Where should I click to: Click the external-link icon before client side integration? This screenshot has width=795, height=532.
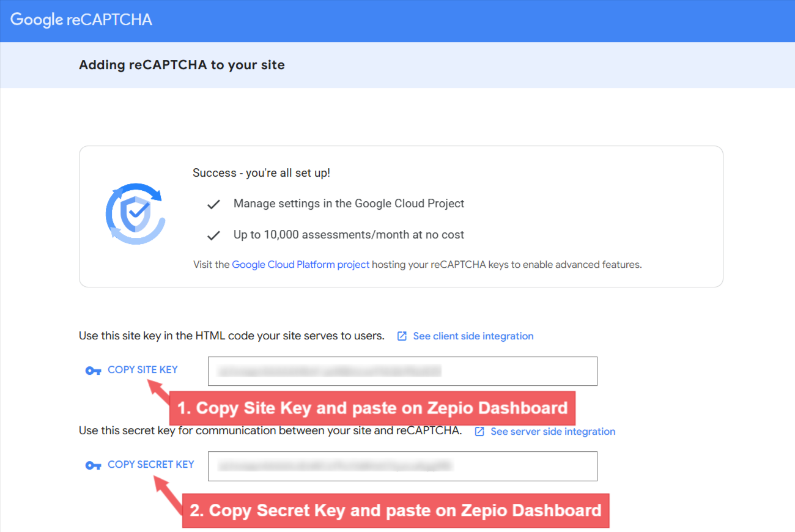(402, 336)
